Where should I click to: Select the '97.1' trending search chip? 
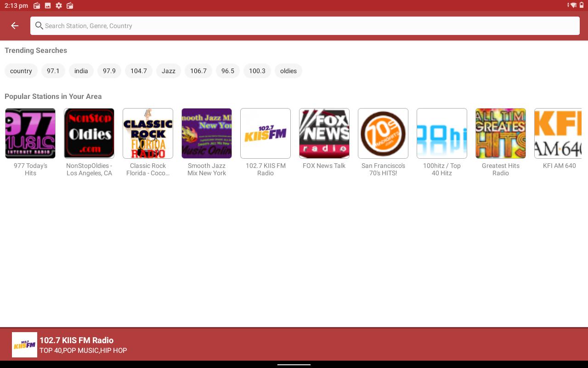53,71
